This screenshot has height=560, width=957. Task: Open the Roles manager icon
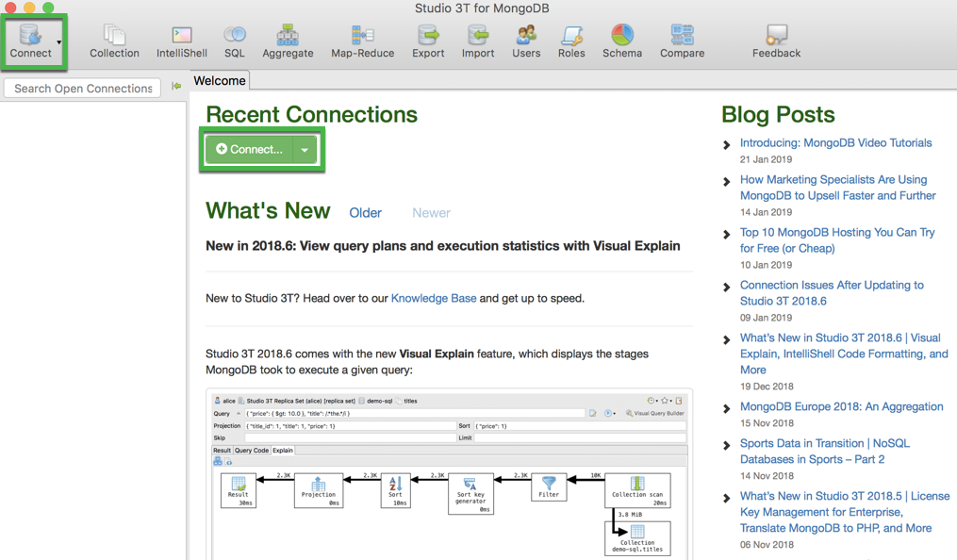[x=571, y=41]
